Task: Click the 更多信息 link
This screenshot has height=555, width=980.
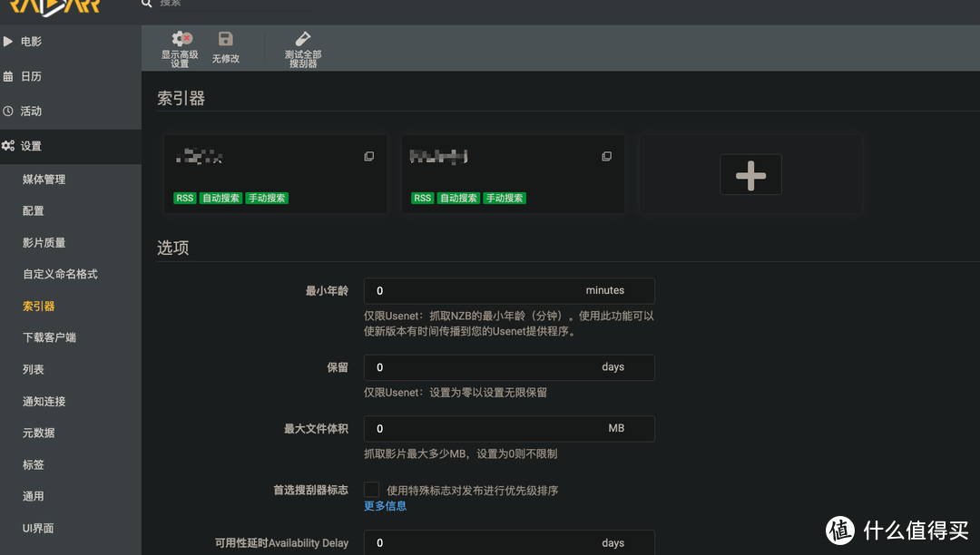Action: 385,506
